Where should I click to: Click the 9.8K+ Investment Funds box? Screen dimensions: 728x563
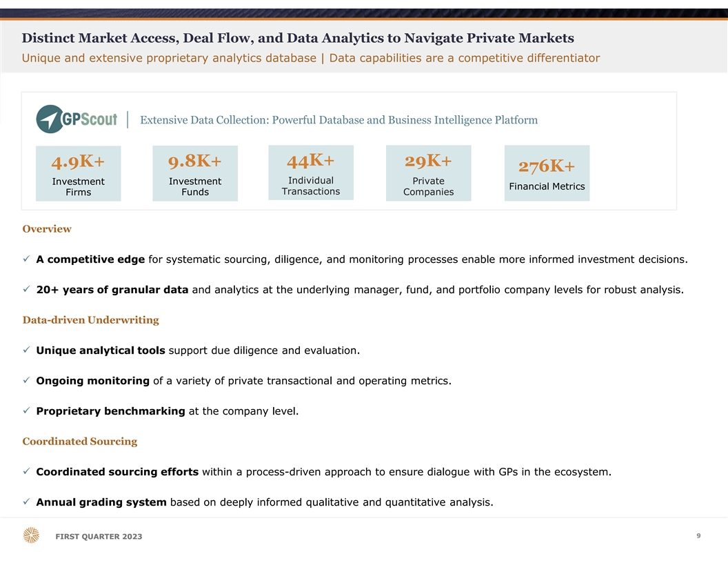[195, 173]
